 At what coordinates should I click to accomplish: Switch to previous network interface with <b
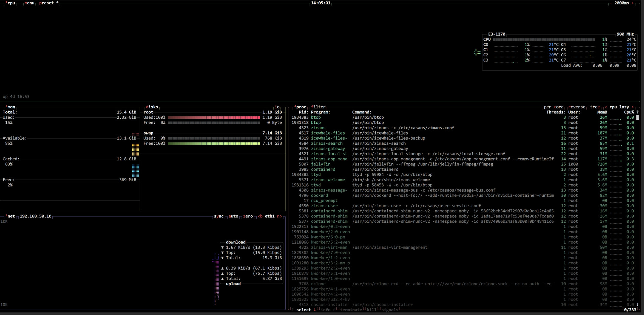[260, 216]
